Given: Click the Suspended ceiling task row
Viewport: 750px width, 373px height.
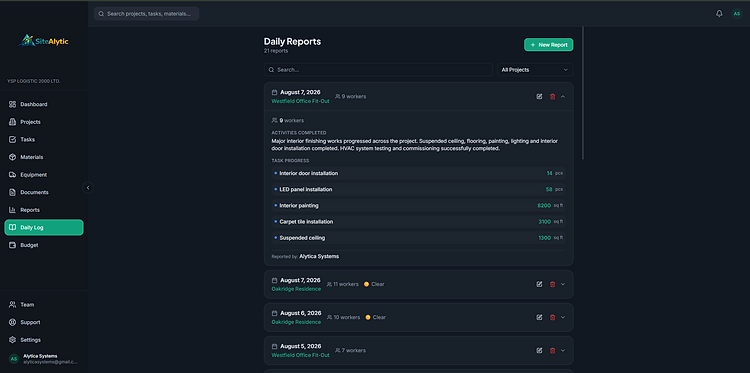Looking at the screenshot, I should coord(419,238).
